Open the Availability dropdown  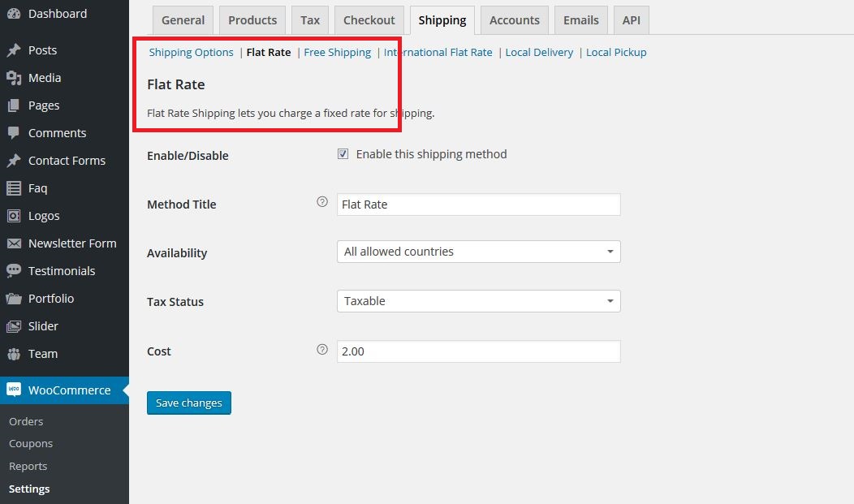point(479,252)
